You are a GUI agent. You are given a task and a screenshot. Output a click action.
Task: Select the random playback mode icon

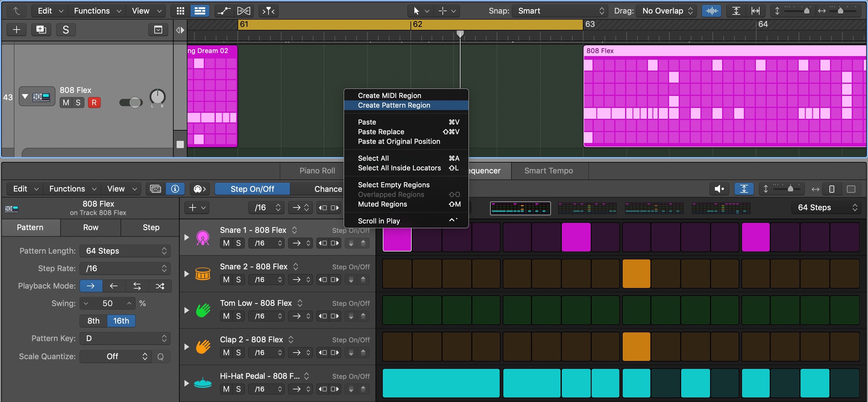[159, 286]
